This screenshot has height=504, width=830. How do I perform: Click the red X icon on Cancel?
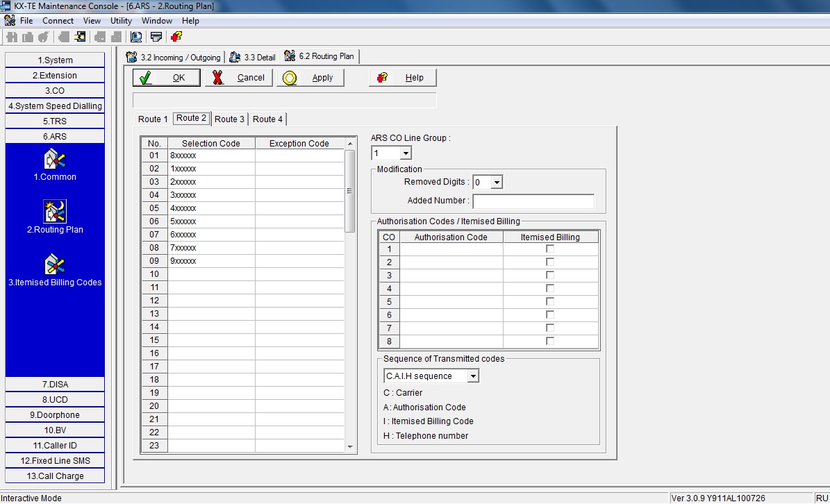coord(217,78)
